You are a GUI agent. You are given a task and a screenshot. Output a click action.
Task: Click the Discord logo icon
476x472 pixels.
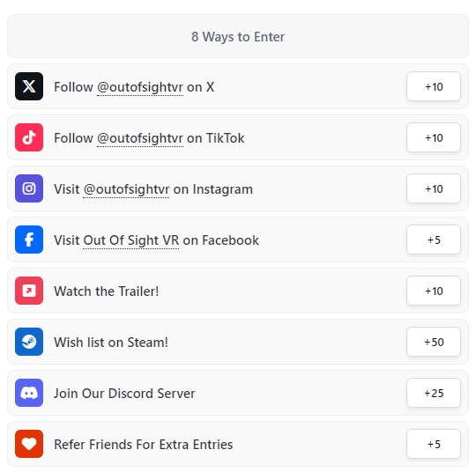click(x=29, y=393)
